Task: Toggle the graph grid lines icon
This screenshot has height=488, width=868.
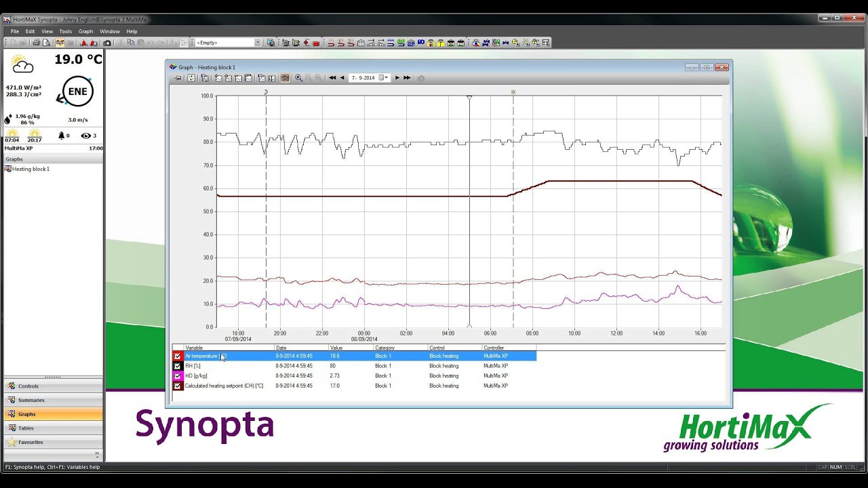Action: [x=285, y=78]
